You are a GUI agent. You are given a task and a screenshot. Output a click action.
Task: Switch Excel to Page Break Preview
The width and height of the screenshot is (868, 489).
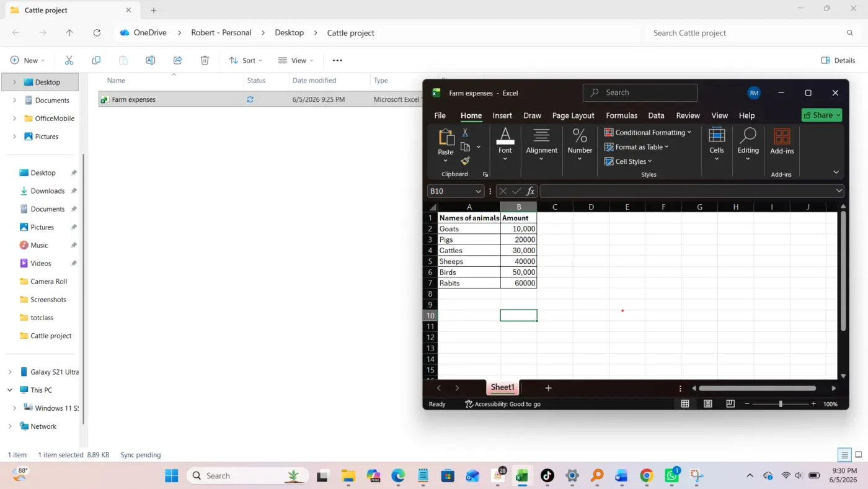pos(730,404)
